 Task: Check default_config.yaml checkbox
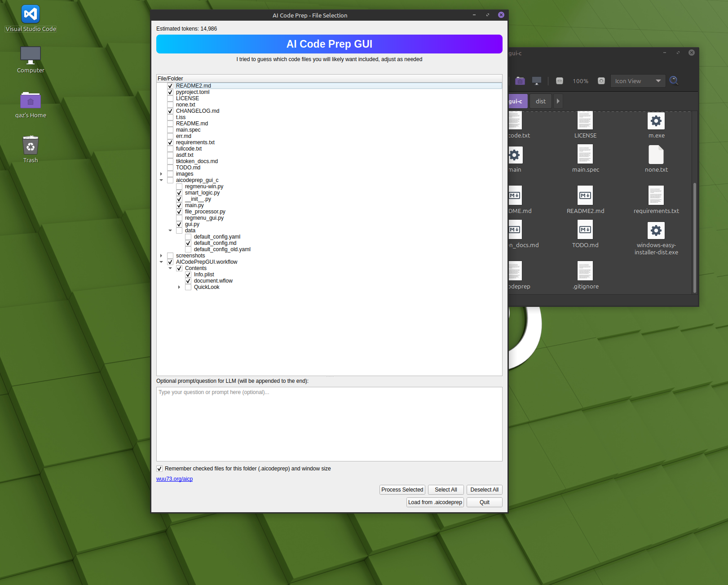coord(188,237)
